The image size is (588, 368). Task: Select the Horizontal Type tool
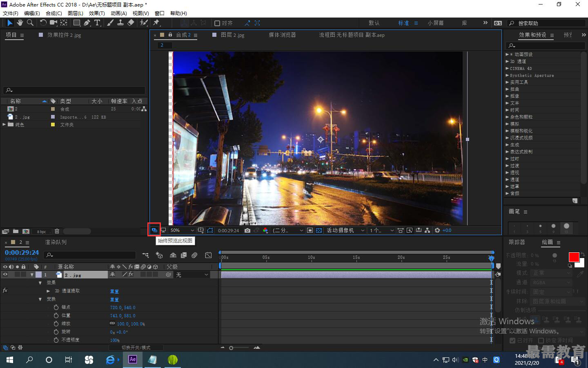pos(97,23)
